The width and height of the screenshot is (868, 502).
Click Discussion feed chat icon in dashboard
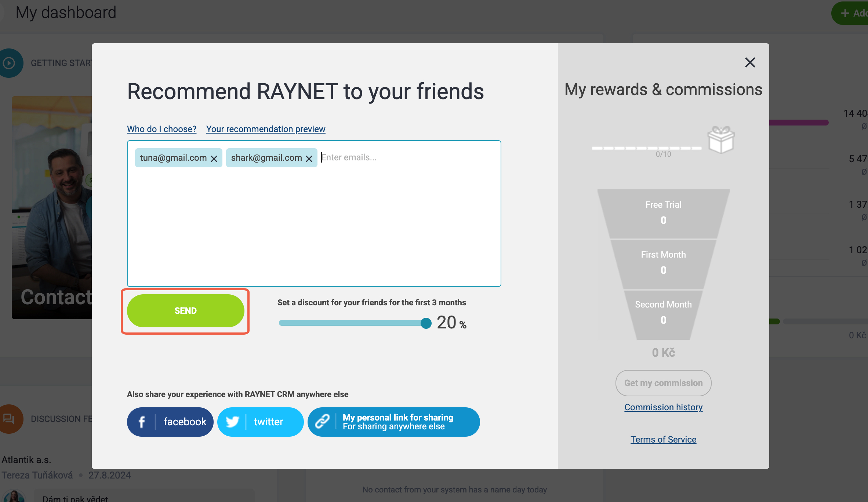tap(10, 419)
